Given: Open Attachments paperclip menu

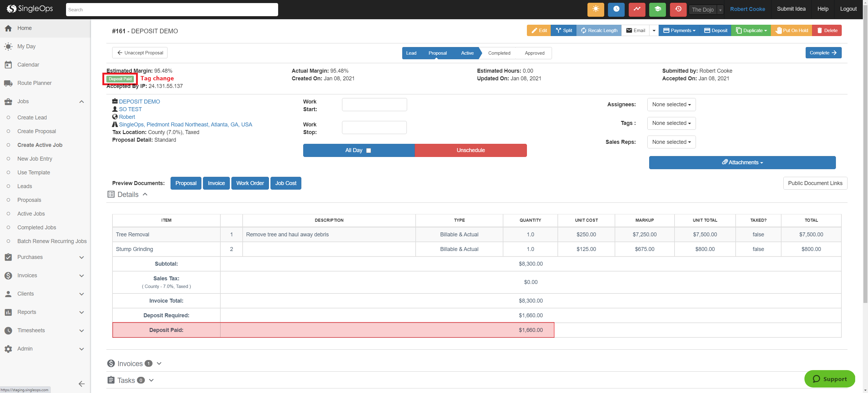Looking at the screenshot, I should [x=742, y=162].
